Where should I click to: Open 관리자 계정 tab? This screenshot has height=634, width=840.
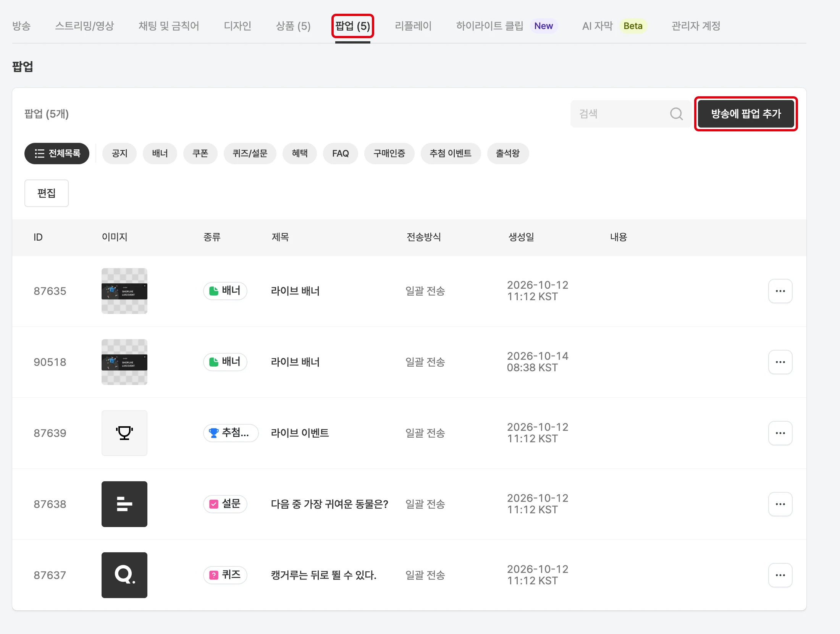pyautogui.click(x=696, y=26)
